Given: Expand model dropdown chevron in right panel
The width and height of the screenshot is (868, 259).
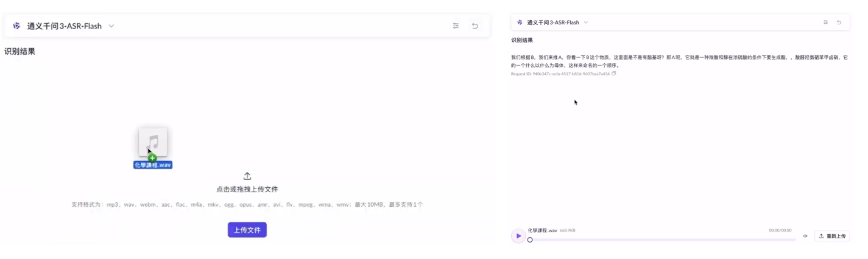Looking at the screenshot, I should tap(586, 22).
